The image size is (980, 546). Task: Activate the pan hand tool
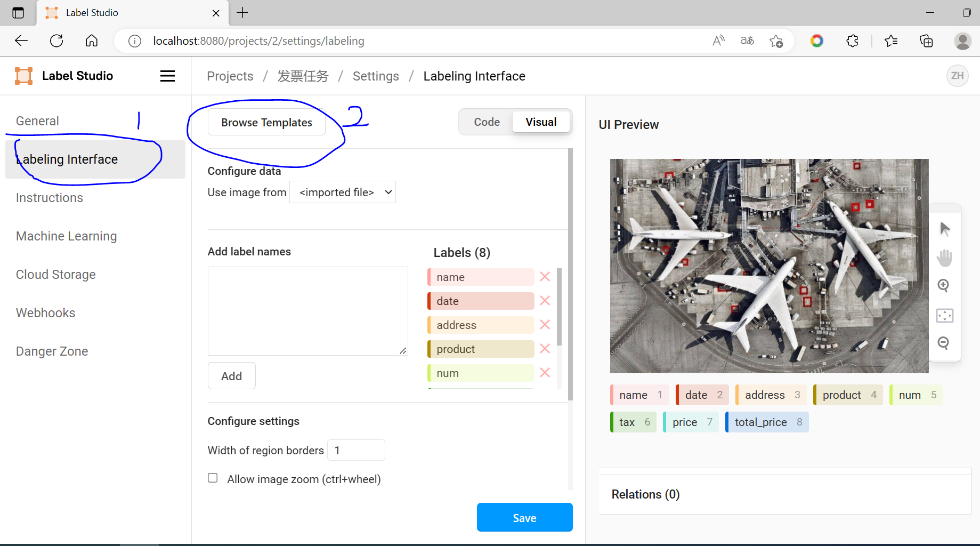pyautogui.click(x=945, y=258)
